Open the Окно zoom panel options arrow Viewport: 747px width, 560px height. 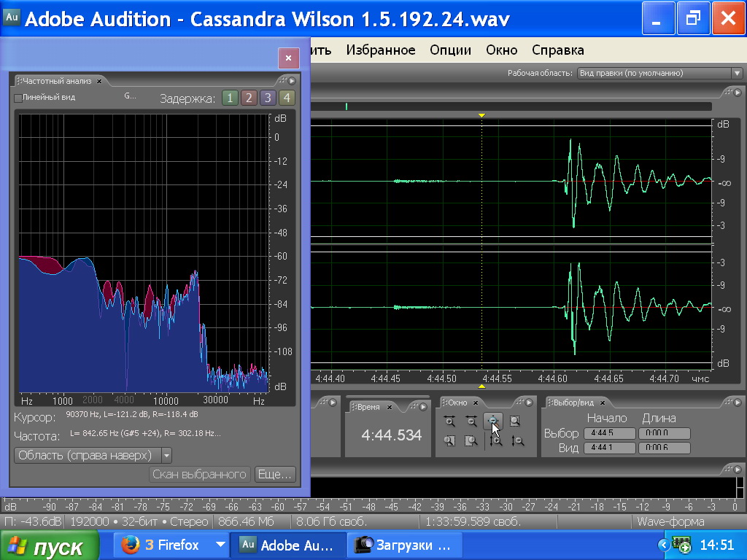tap(529, 402)
